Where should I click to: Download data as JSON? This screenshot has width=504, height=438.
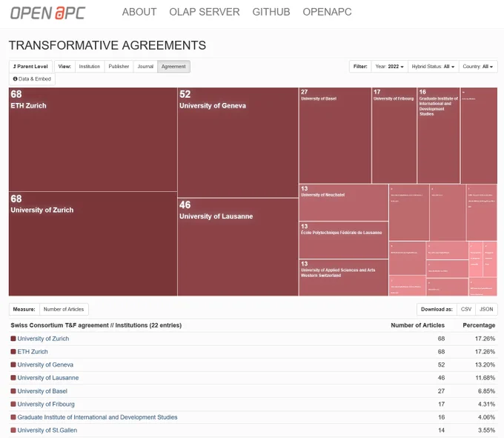tap(486, 309)
